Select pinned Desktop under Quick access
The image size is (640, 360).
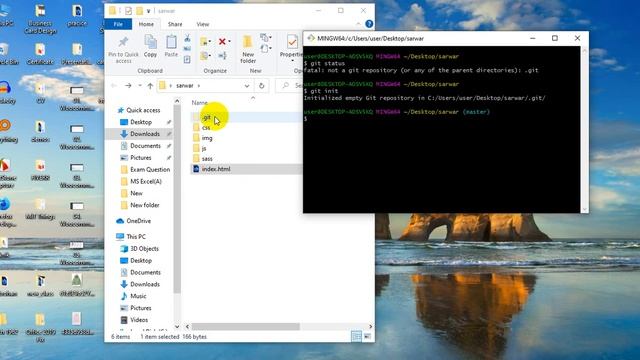click(141, 122)
